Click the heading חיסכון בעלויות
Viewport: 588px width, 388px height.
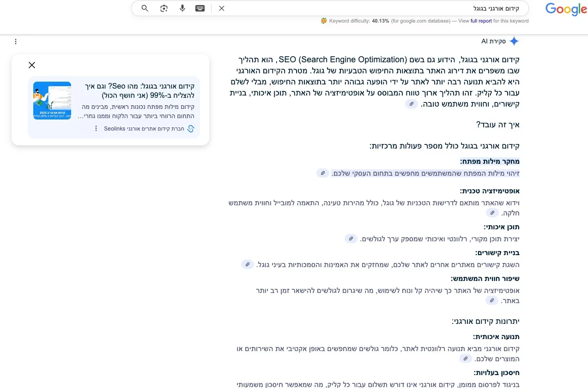click(497, 373)
